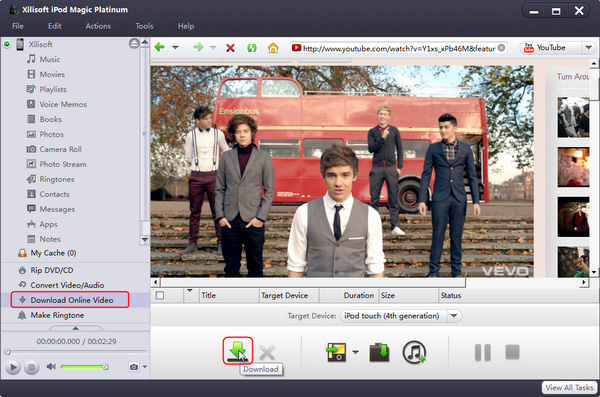Open Apps in the sidebar

(x=48, y=224)
